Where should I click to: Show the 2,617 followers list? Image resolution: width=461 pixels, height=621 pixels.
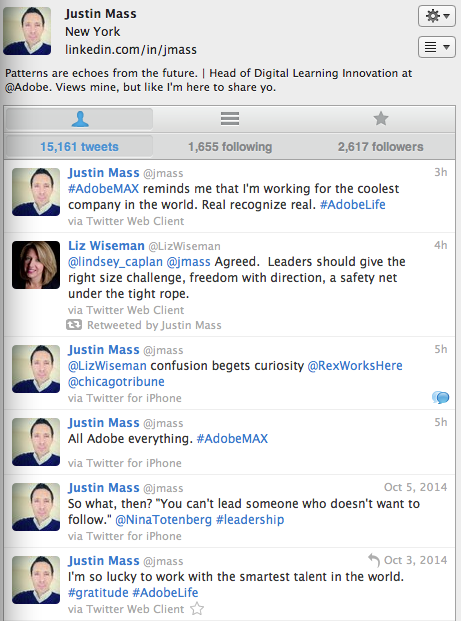click(381, 147)
